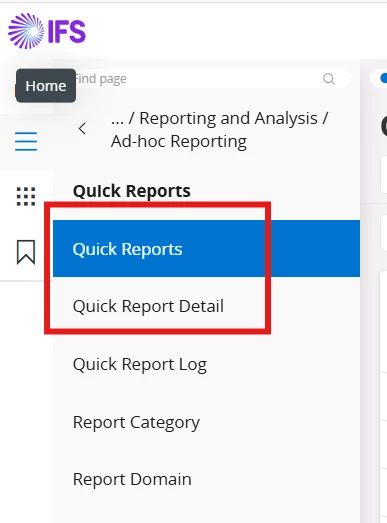Toggle the blue switch at right edge

383,78
